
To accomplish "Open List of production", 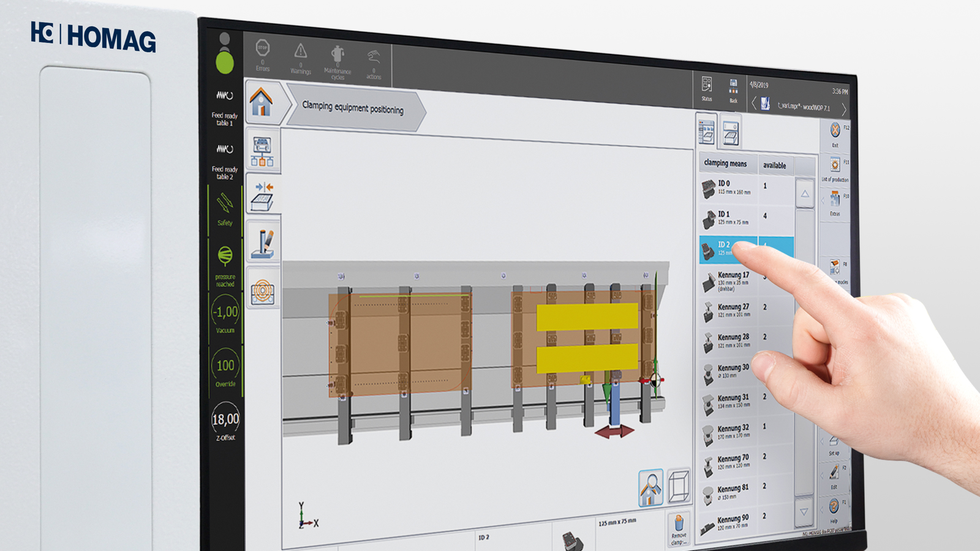I will tap(835, 166).
